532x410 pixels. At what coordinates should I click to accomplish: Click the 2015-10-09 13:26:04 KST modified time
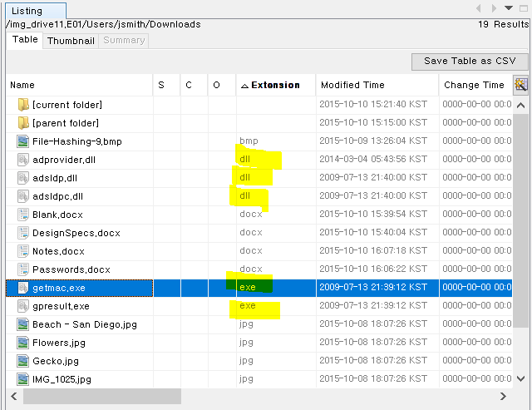pyautogui.click(x=373, y=141)
